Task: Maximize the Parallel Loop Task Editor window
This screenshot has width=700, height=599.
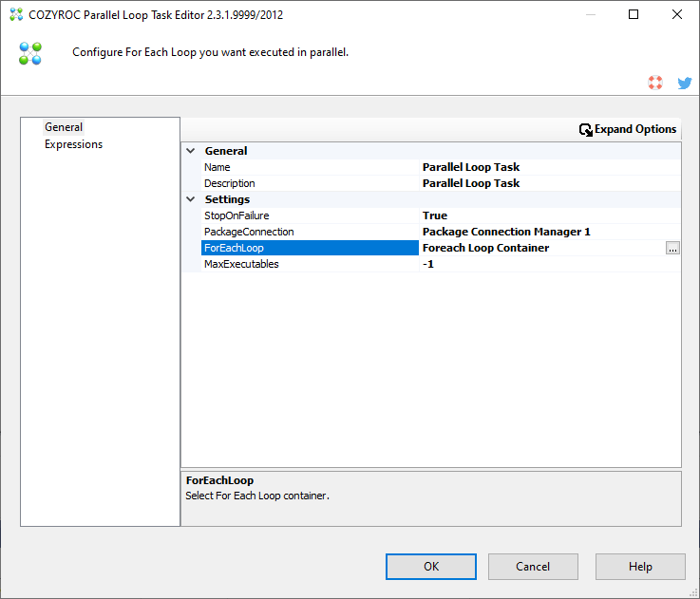Action: (x=634, y=15)
